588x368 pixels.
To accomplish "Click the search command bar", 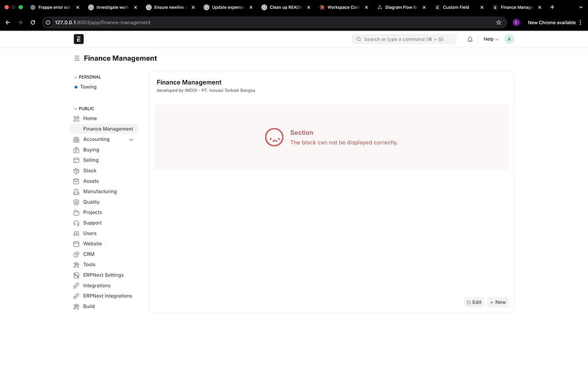I will tap(404, 39).
